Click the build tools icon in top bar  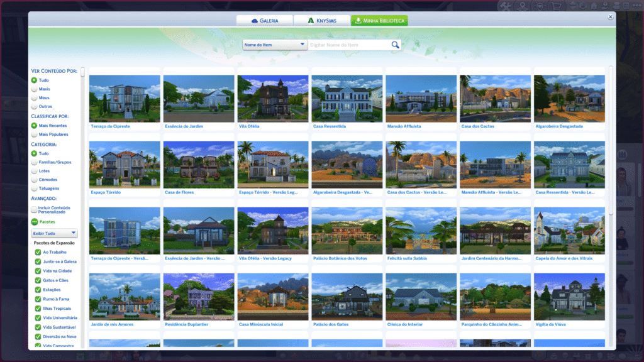[x=506, y=6]
